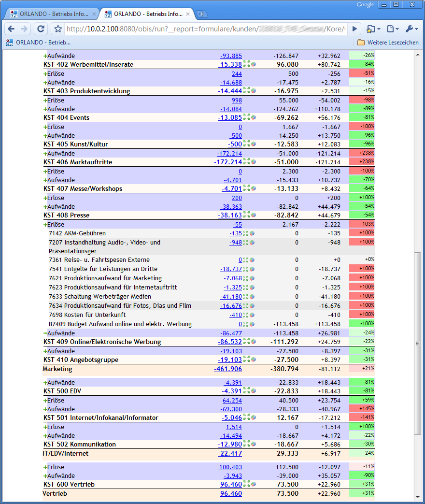Expand the Erlöse row showing 64.254

click(45, 401)
